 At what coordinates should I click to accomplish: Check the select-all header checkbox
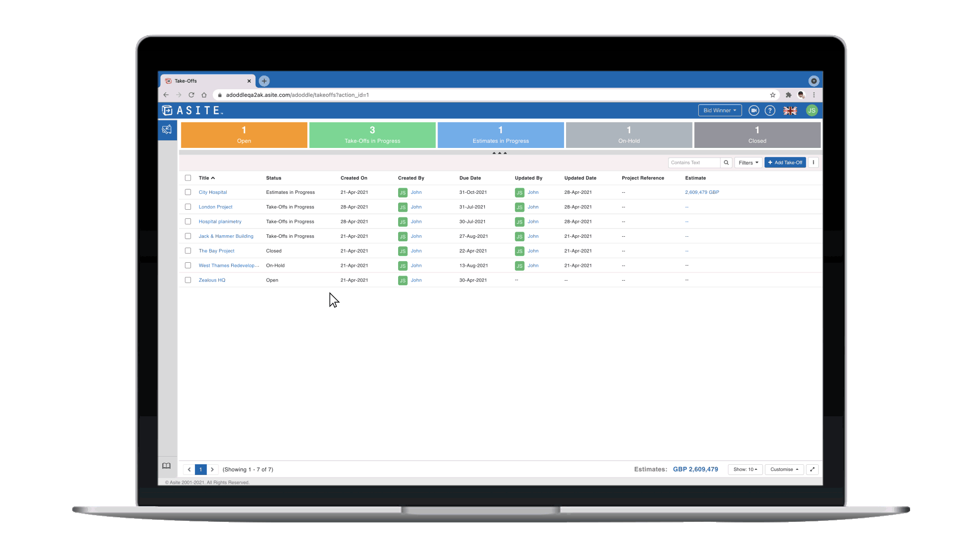click(188, 178)
